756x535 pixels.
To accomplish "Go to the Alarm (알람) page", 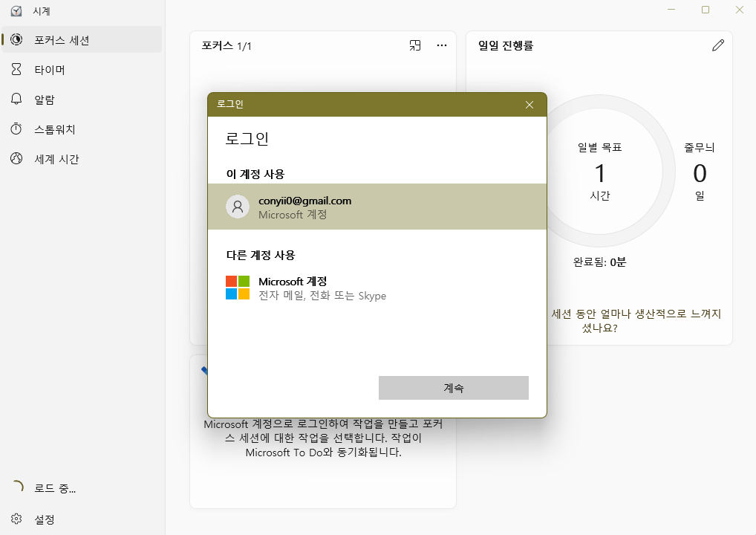I will [82, 100].
